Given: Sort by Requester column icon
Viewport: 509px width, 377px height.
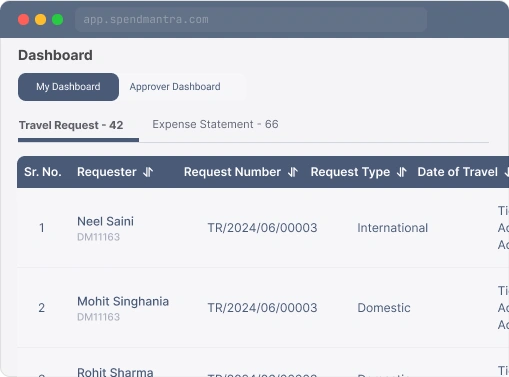Looking at the screenshot, I should click(148, 172).
